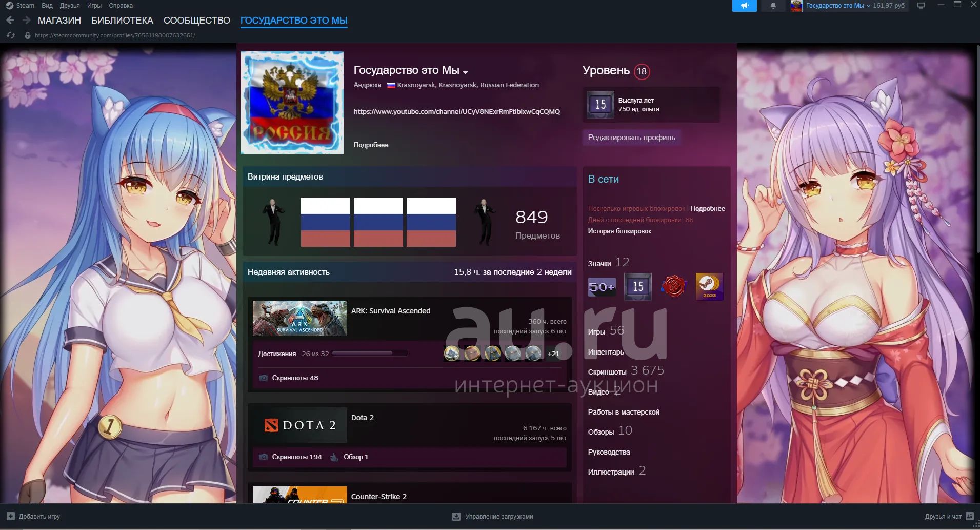Open the red seal badge
The height and width of the screenshot is (530, 980).
coord(674,286)
